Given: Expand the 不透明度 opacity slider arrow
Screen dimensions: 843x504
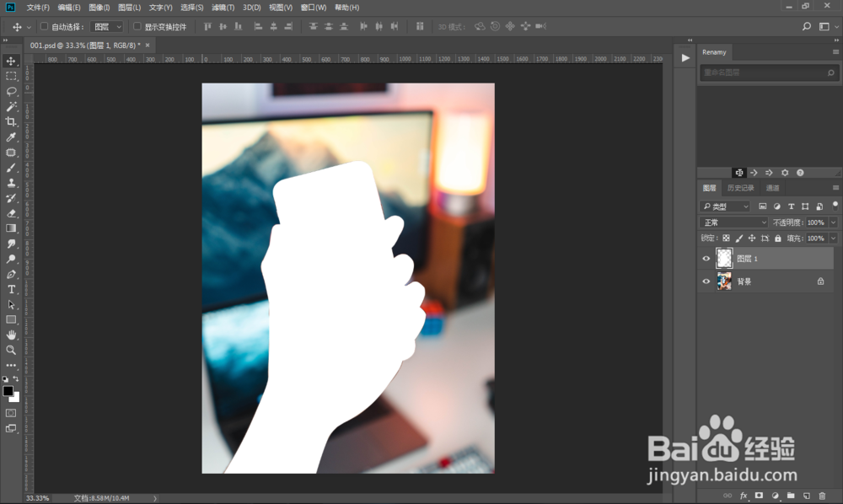Looking at the screenshot, I should click(x=834, y=223).
